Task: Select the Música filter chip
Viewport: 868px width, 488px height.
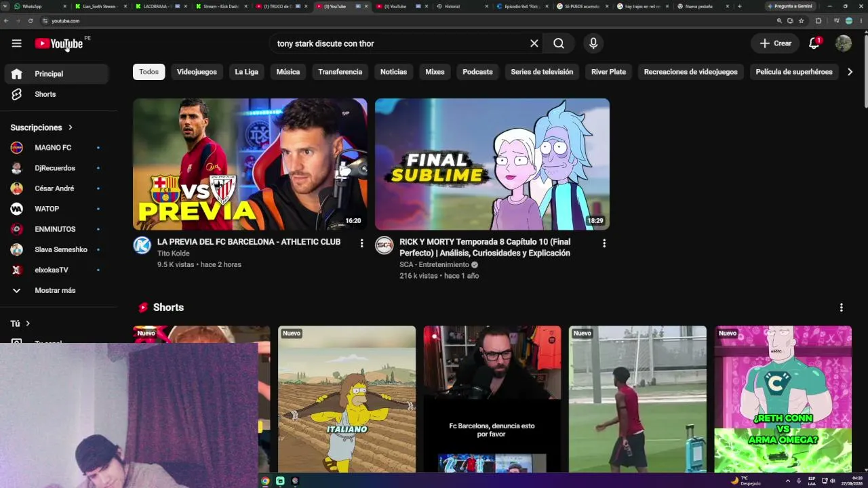Action: (288, 72)
